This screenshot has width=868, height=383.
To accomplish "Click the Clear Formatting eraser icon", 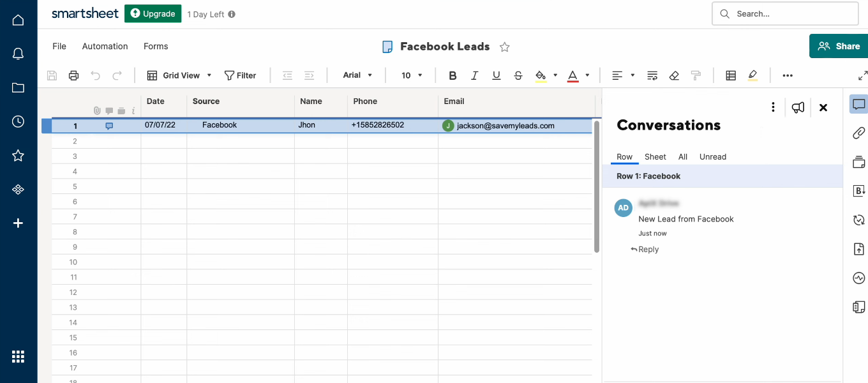I will [674, 75].
